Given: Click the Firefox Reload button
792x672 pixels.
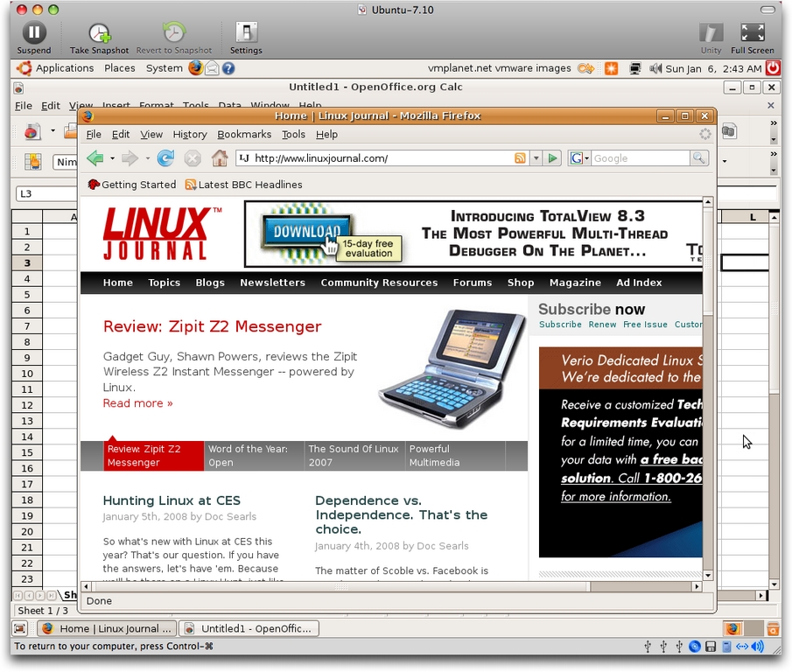Looking at the screenshot, I should click(165, 158).
